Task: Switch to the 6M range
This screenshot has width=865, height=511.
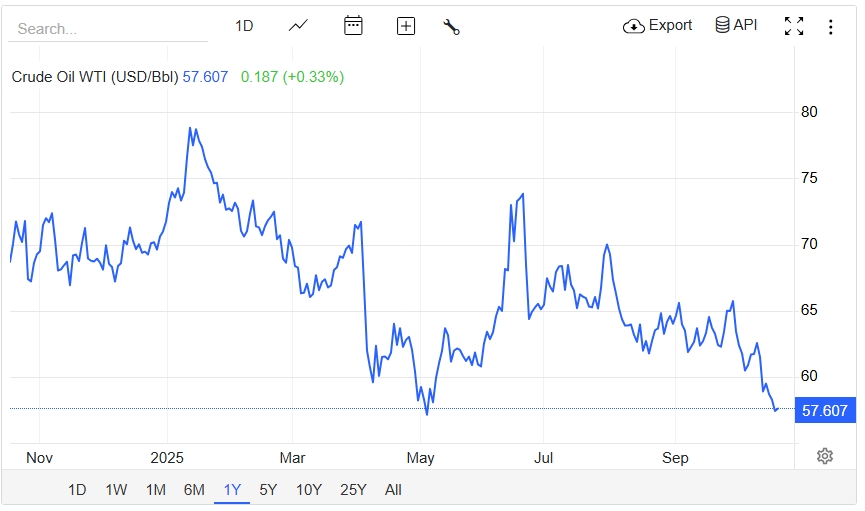Action: click(194, 490)
